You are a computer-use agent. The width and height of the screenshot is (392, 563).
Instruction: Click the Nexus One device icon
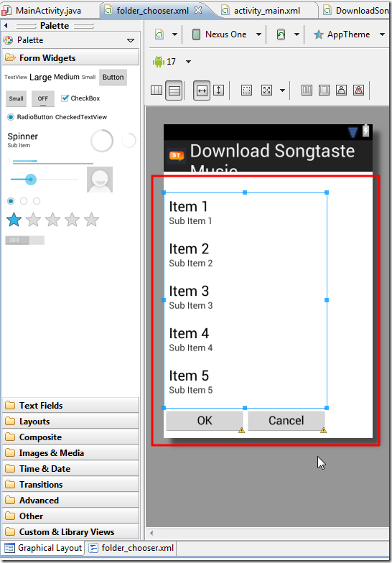tap(197, 34)
